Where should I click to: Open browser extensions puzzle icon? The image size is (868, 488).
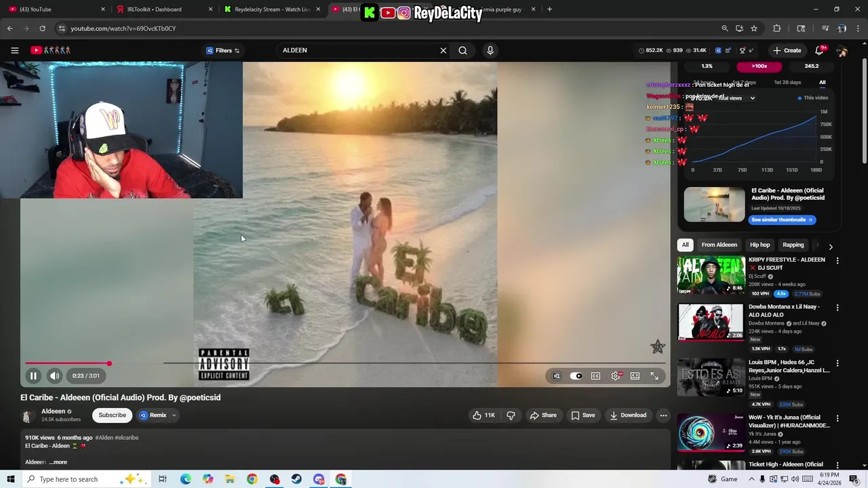point(777,28)
